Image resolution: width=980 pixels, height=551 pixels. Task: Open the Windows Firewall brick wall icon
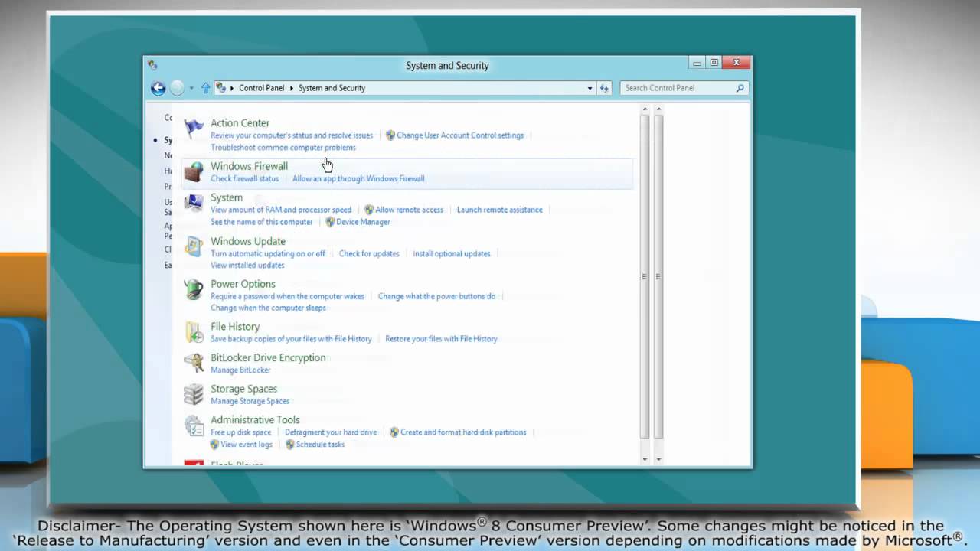coord(194,172)
